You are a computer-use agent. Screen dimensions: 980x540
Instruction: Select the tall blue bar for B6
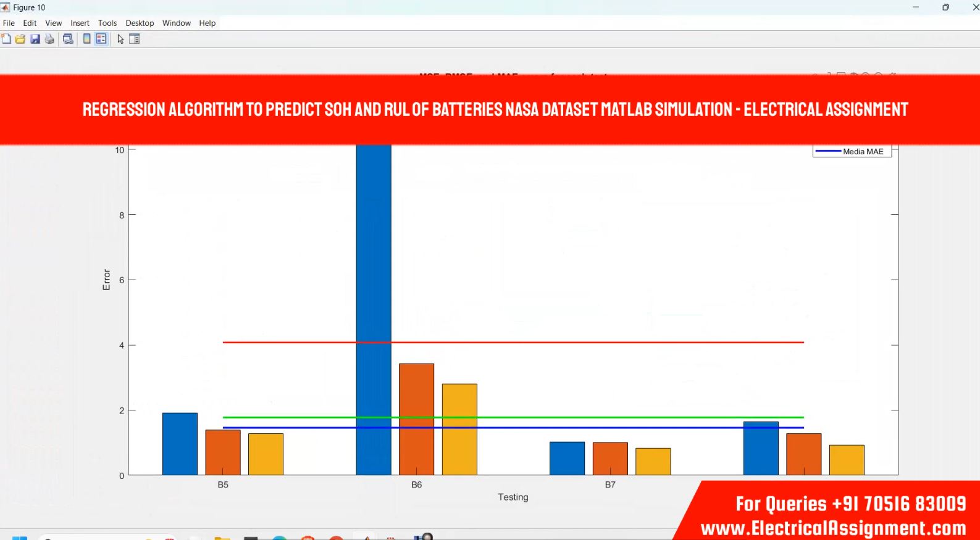pyautogui.click(x=373, y=278)
